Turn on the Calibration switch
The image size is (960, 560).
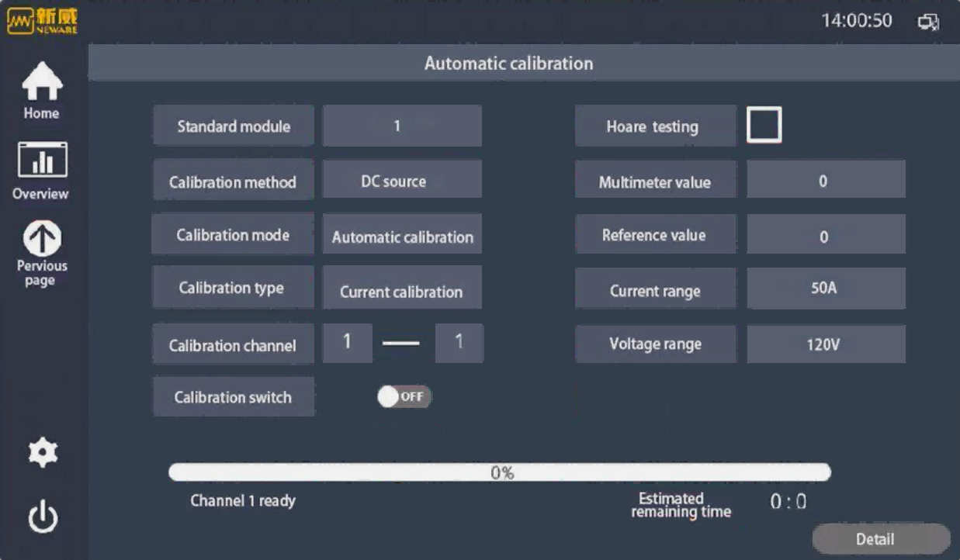click(x=404, y=397)
